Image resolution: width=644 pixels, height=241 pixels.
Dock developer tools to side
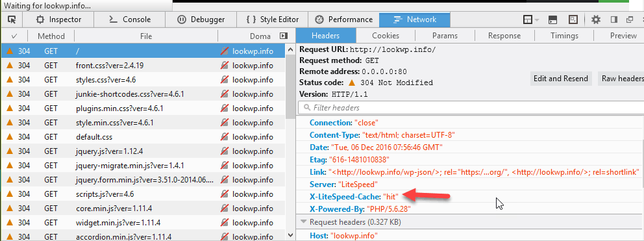(x=614, y=19)
